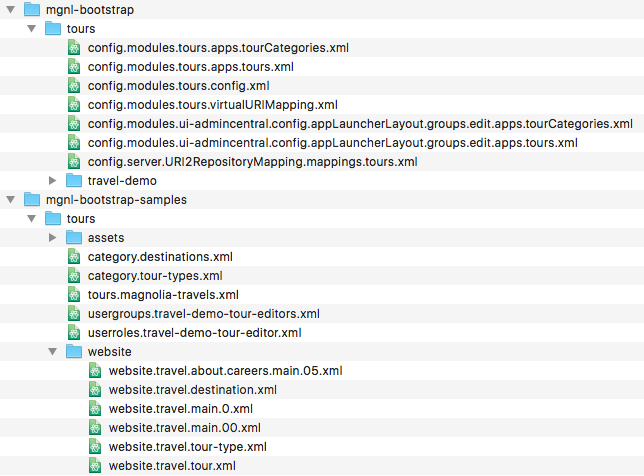The width and height of the screenshot is (644, 476).
Task: Select file website.travel.main.00.xml
Action: 185,428
